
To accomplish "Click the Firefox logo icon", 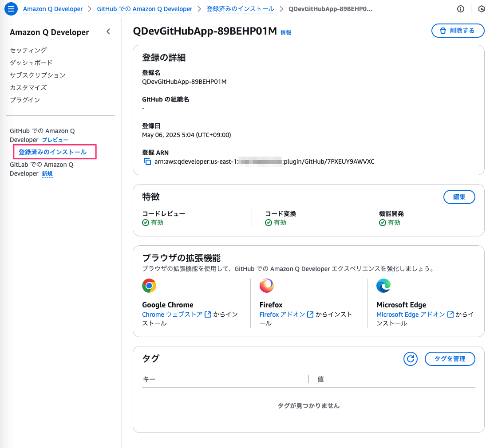I will pyautogui.click(x=267, y=286).
